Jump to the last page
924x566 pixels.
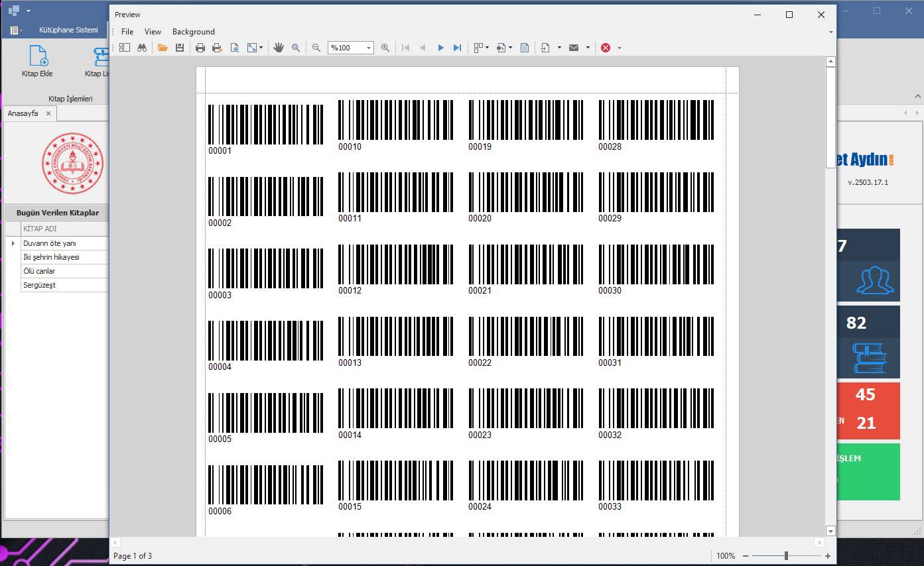tap(457, 48)
